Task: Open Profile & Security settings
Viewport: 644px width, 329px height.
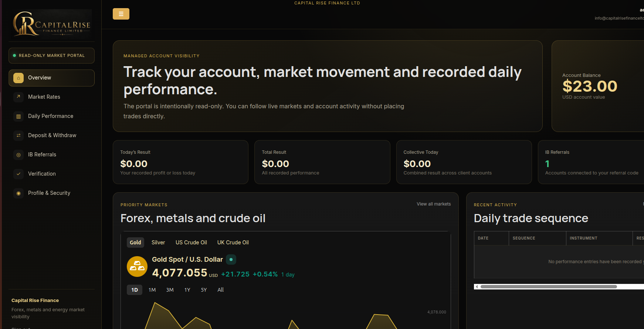Action: coord(51,193)
